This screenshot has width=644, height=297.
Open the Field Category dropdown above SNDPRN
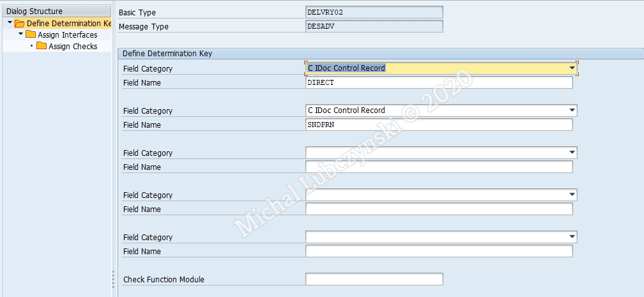pyautogui.click(x=572, y=110)
